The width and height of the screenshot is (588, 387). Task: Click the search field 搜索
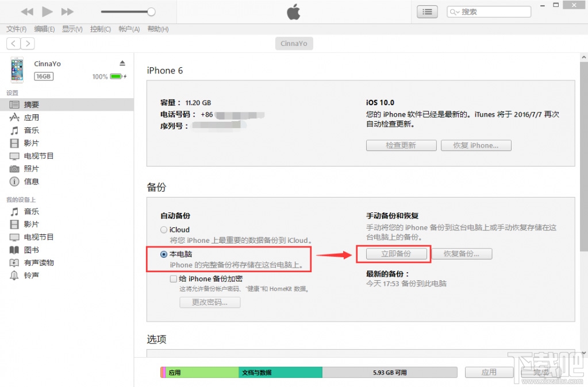click(489, 11)
